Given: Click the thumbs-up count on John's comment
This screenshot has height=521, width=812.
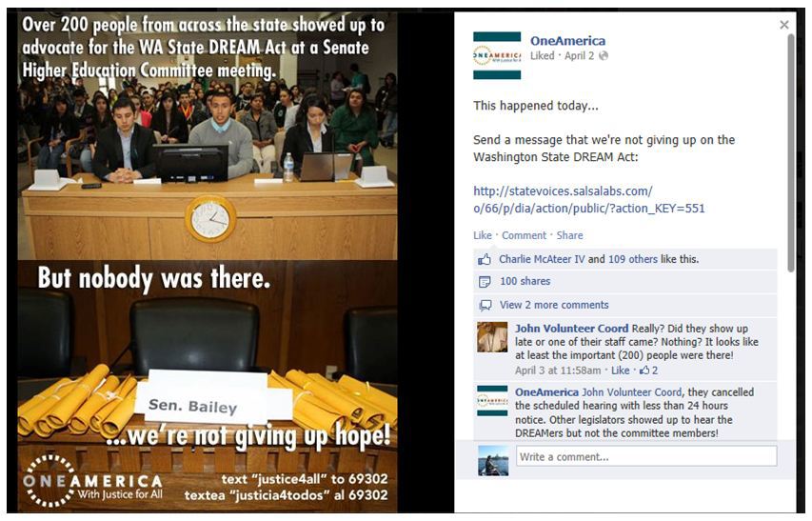Looking at the screenshot, I should (649, 371).
